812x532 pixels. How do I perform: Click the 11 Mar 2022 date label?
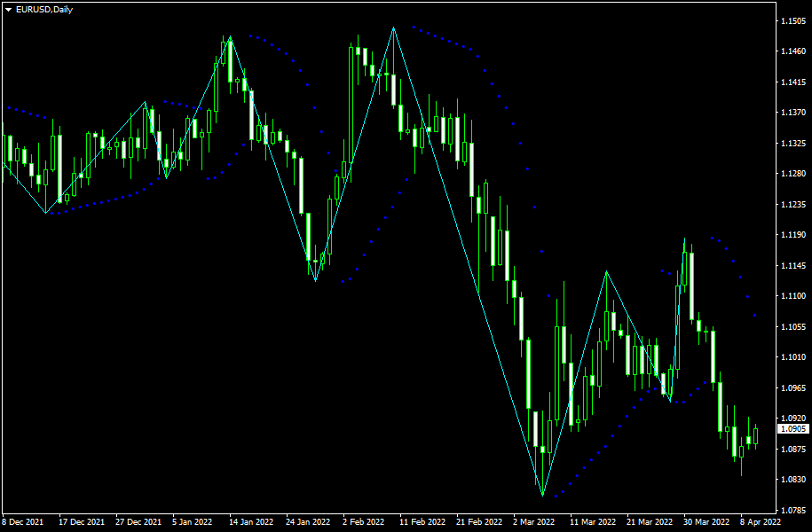pyautogui.click(x=593, y=521)
